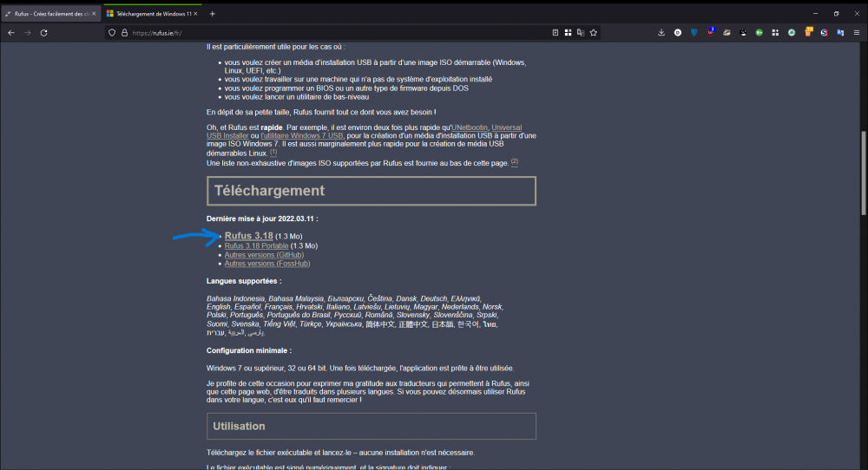Click the white circular extension icon
The height and width of the screenshot is (470, 868).
[678, 33]
